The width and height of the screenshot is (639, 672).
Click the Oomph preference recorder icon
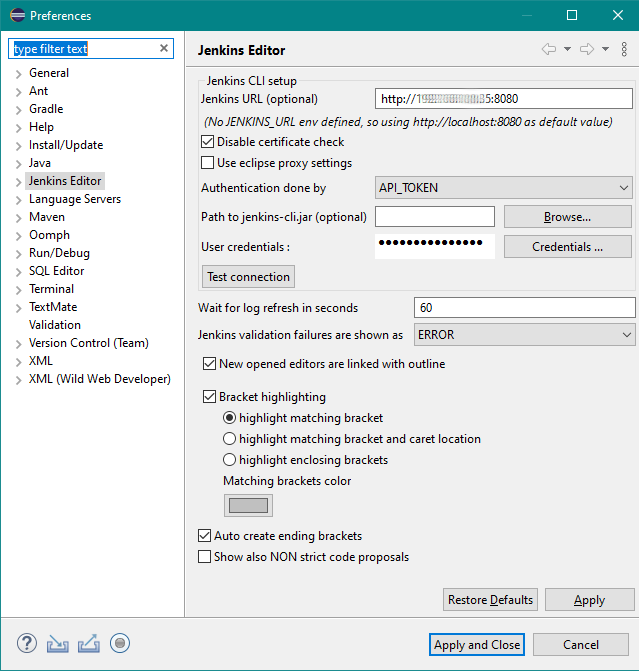pyautogui.click(x=120, y=643)
